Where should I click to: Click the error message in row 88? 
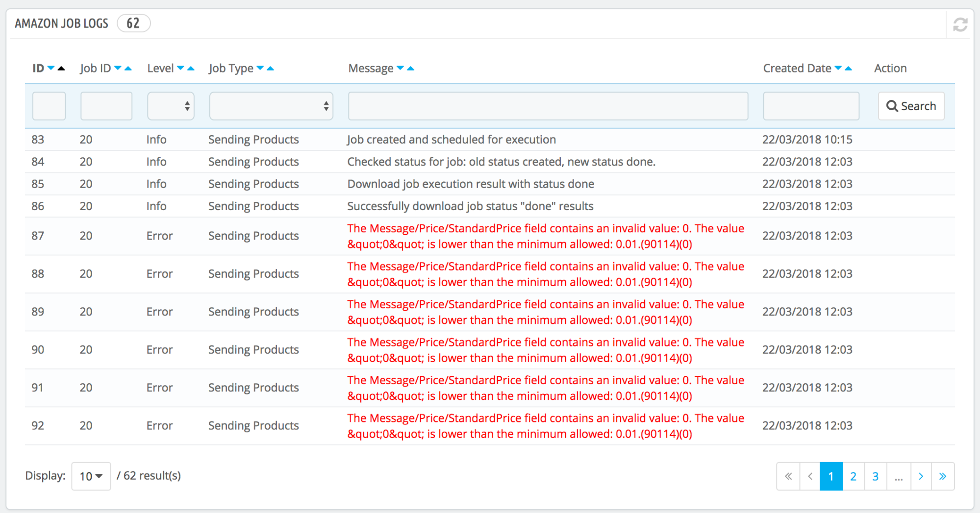[x=546, y=274]
